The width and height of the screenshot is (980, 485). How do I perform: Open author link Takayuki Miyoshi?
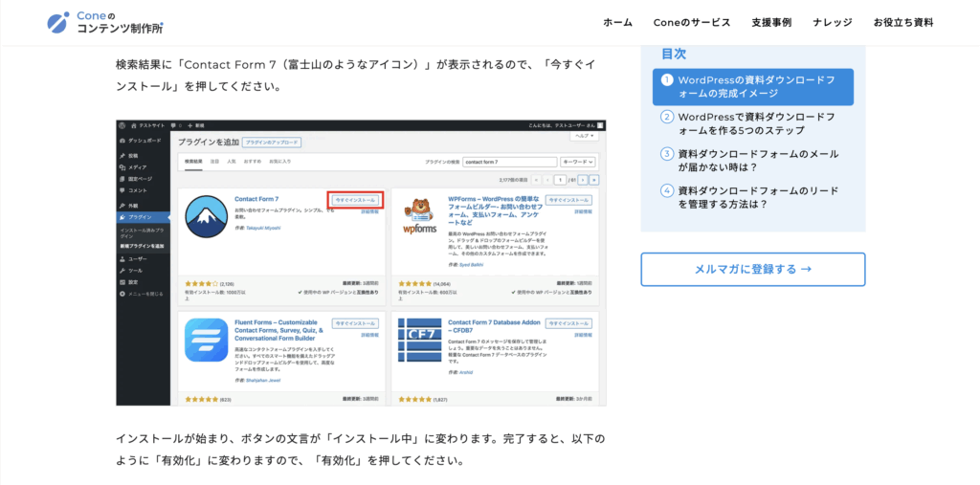click(262, 228)
